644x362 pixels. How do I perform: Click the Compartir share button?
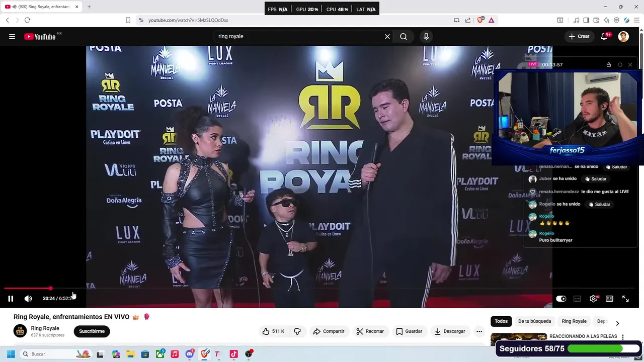pos(329,331)
